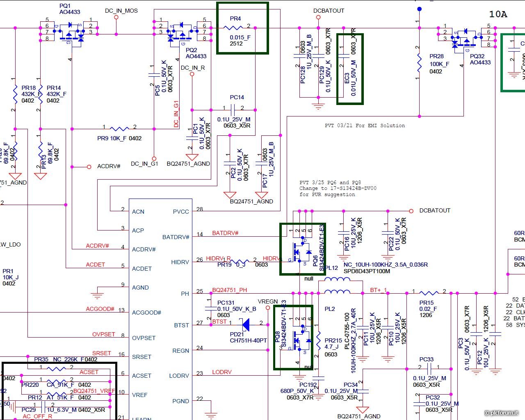
Task: Select the red 'BT+_1' net label
Action: click(379, 290)
